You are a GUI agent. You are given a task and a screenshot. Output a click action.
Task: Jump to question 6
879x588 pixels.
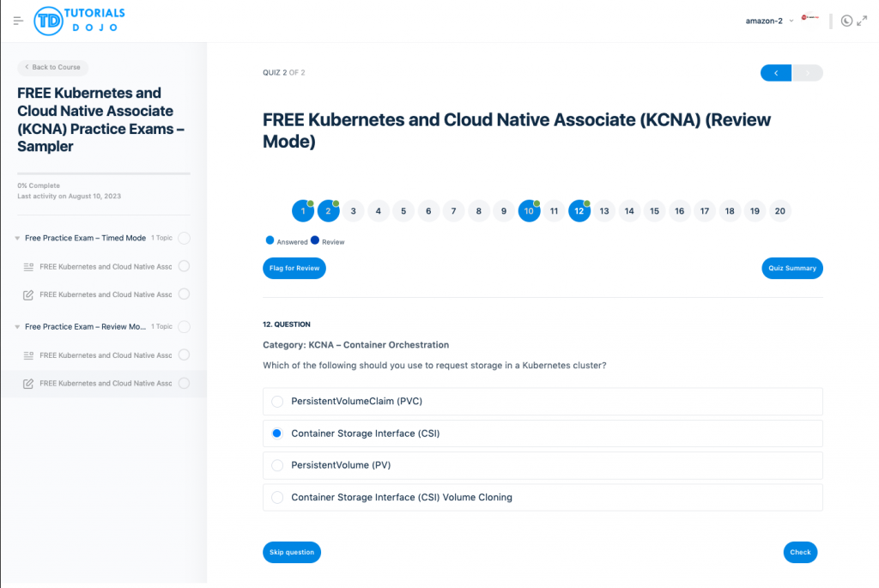pyautogui.click(x=429, y=211)
